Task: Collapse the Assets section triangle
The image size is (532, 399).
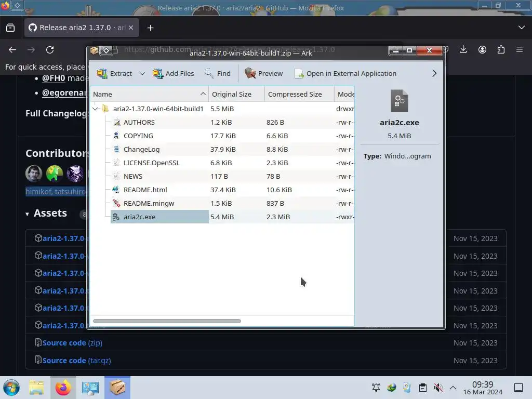Action: (x=27, y=214)
